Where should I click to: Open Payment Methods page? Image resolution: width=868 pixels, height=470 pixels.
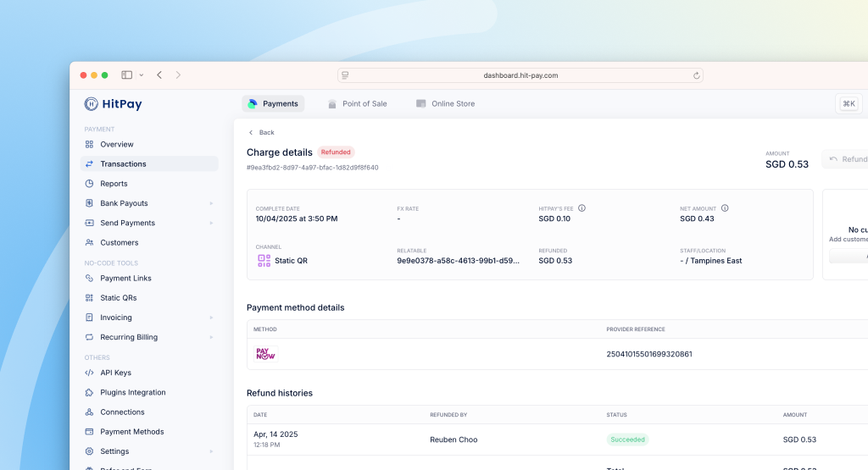149,431
